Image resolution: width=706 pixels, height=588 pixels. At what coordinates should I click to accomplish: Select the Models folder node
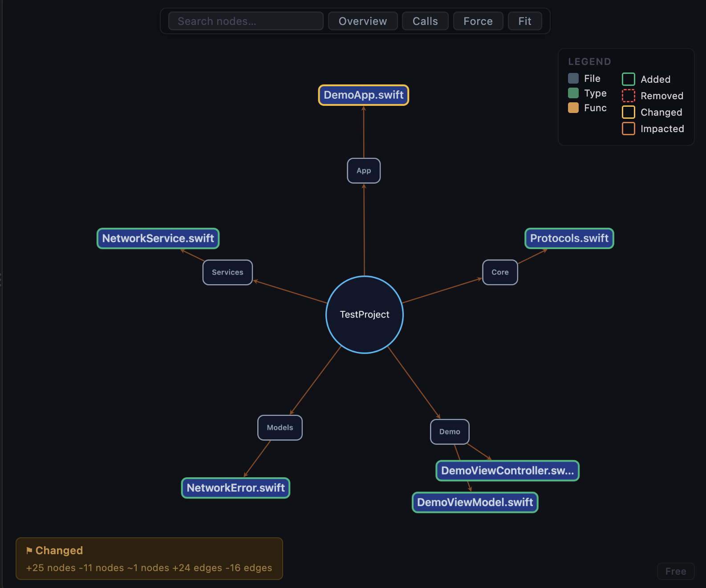280,428
